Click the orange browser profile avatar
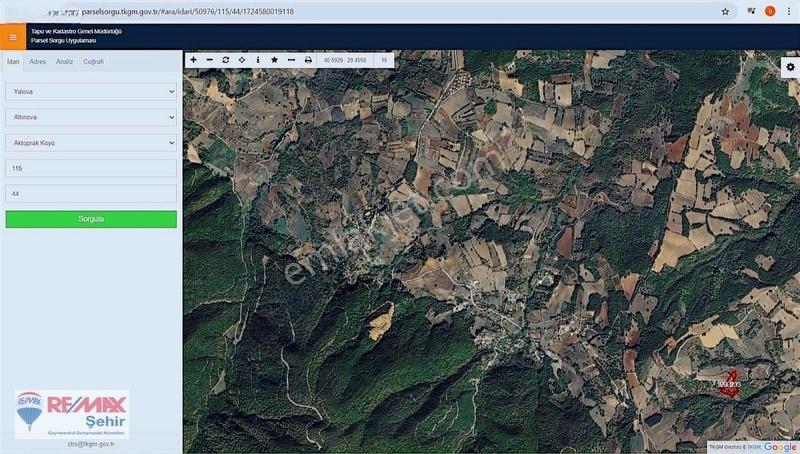800x454 pixels. pos(770,11)
